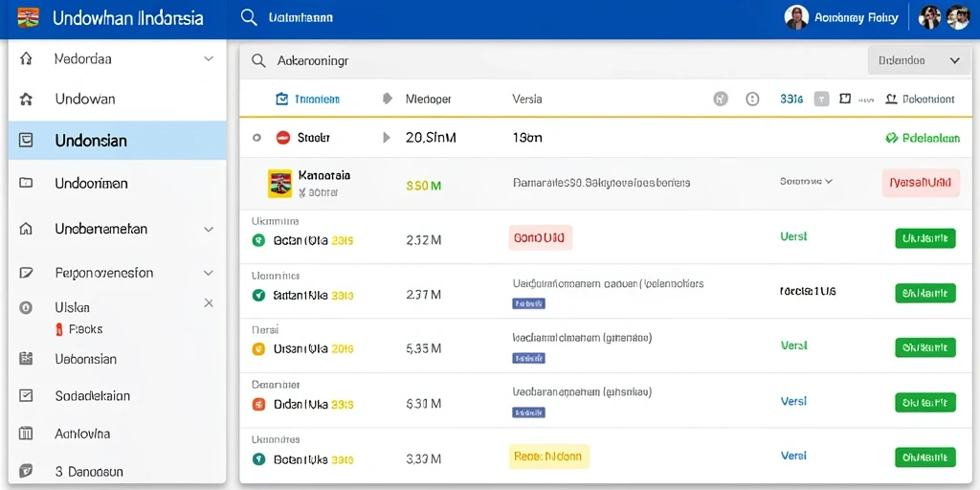Click the green Versi link in the 2.32 M row
Screen dimensions: 980x490
click(793, 236)
